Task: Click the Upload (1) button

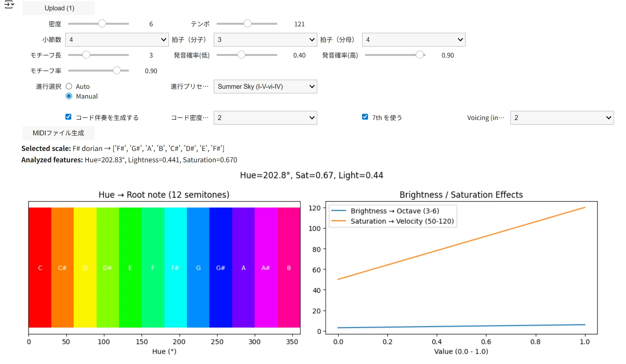Action: pos(59,8)
